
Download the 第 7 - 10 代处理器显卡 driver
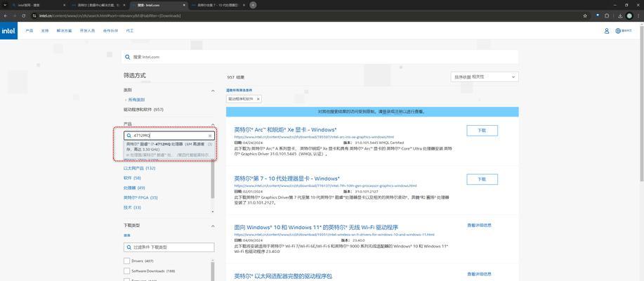pos(482,179)
